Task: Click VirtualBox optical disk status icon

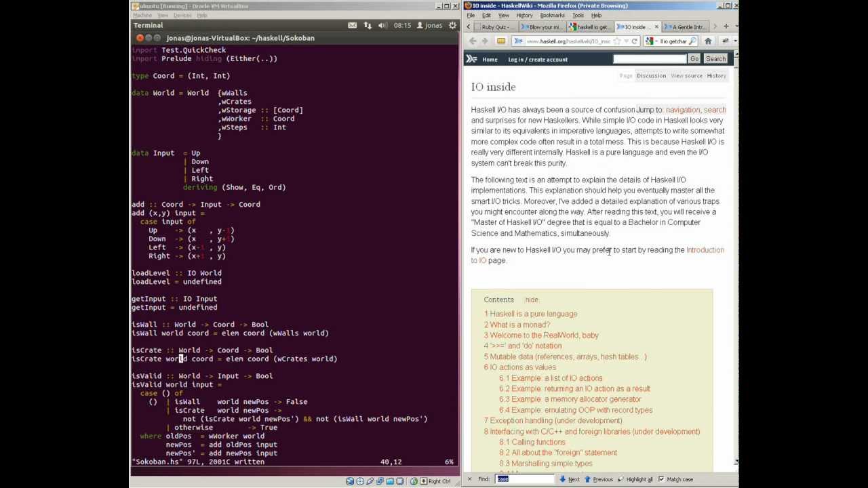Action: pyautogui.click(x=360, y=481)
